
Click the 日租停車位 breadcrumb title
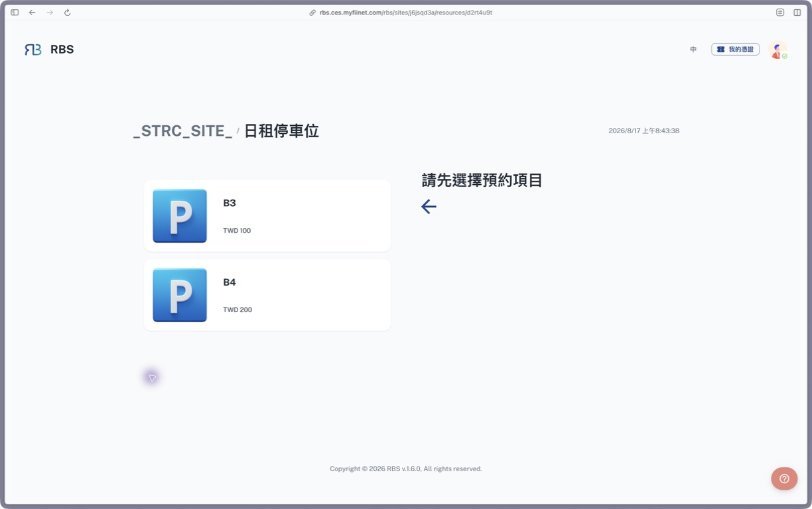pyautogui.click(x=281, y=131)
